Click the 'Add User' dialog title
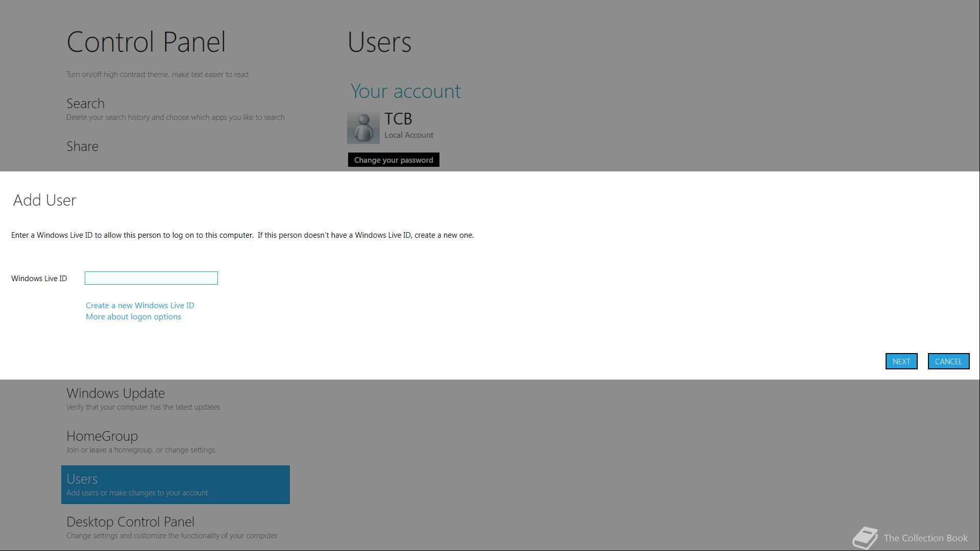 click(45, 200)
